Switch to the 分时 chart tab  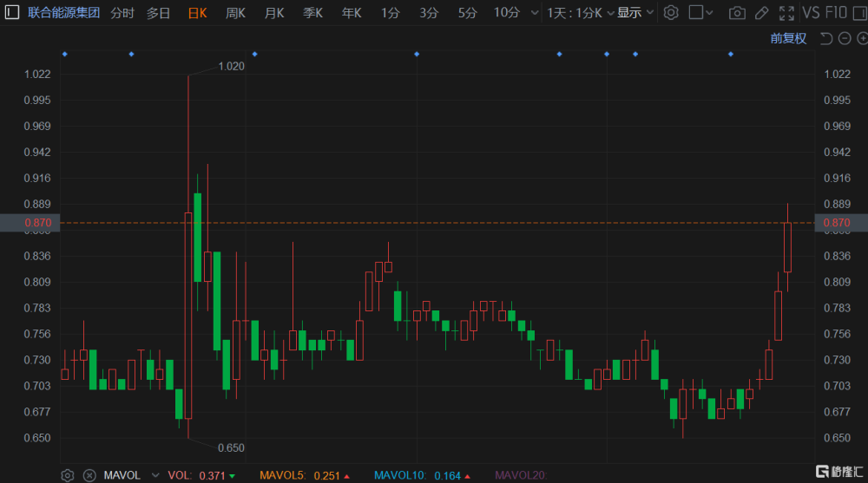(x=122, y=13)
